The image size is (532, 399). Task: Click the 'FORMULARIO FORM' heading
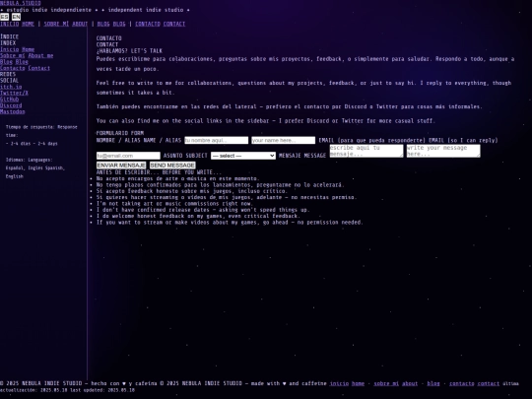(x=120, y=133)
